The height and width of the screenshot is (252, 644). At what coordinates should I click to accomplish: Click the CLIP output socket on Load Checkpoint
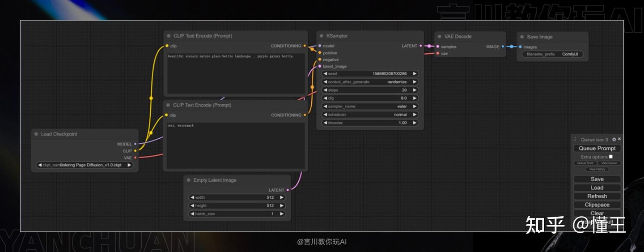(136, 151)
